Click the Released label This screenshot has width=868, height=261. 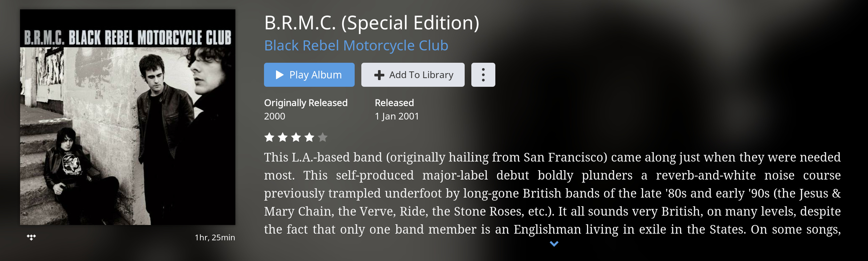(394, 102)
